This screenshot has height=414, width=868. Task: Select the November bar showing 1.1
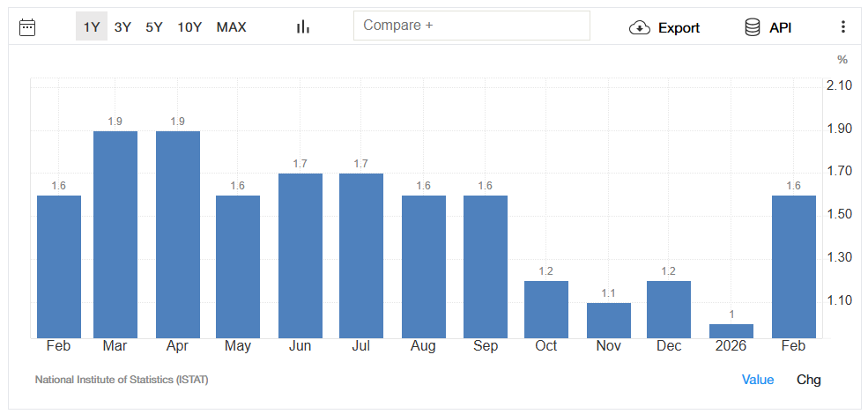point(609,321)
